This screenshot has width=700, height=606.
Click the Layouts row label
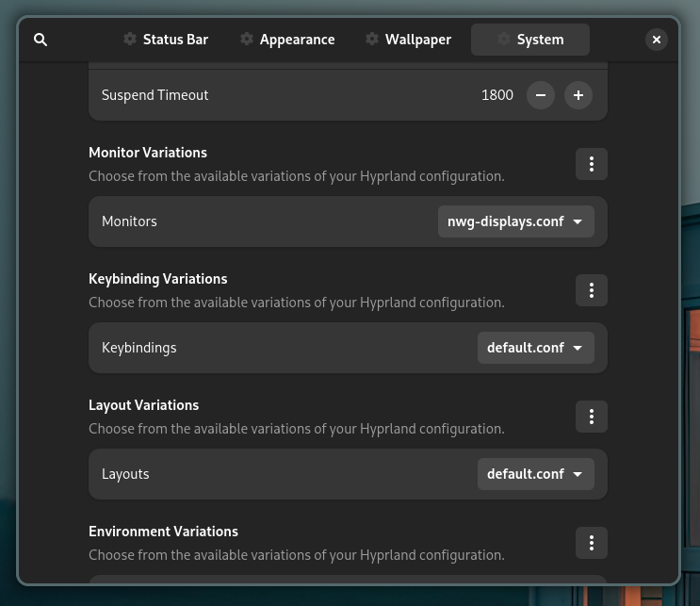(125, 474)
